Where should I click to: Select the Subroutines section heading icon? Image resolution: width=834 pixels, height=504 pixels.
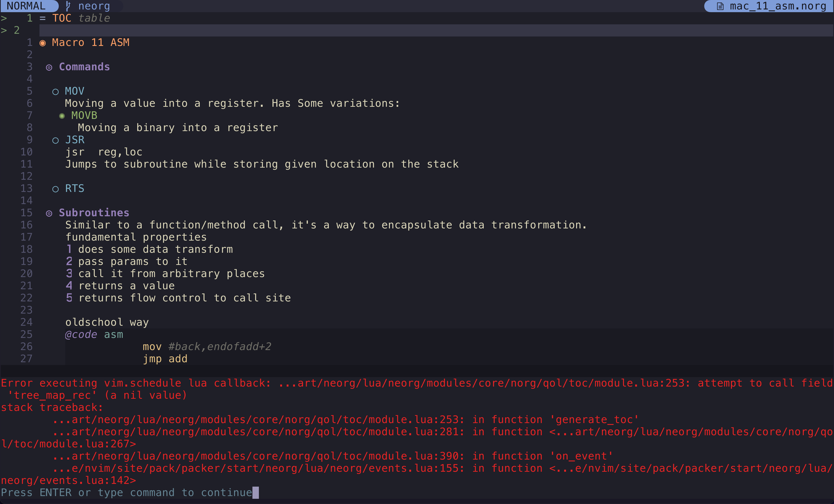pyautogui.click(x=49, y=213)
